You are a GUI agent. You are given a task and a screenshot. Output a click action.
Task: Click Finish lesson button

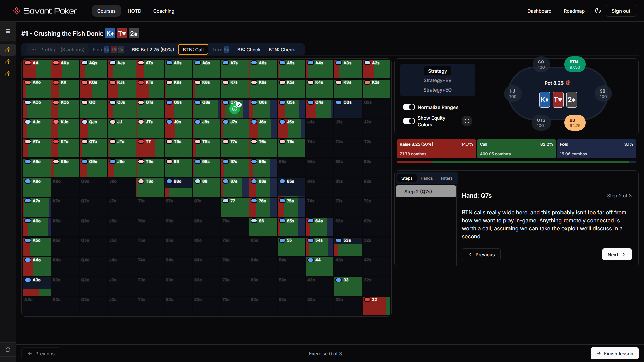click(x=614, y=353)
